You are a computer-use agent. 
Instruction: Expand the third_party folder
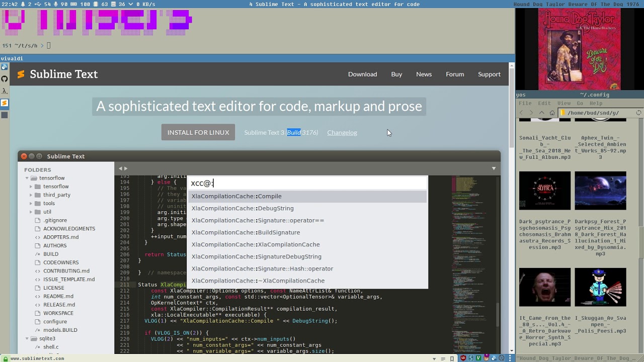coord(31,195)
